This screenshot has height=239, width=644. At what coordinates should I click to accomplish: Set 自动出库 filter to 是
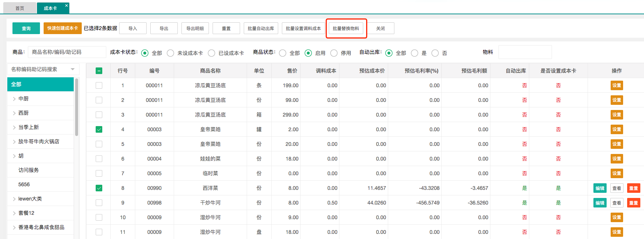click(415, 53)
